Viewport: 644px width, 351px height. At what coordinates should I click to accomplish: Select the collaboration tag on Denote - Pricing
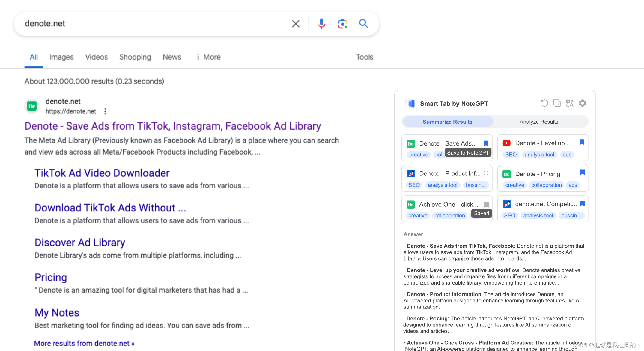(x=546, y=185)
